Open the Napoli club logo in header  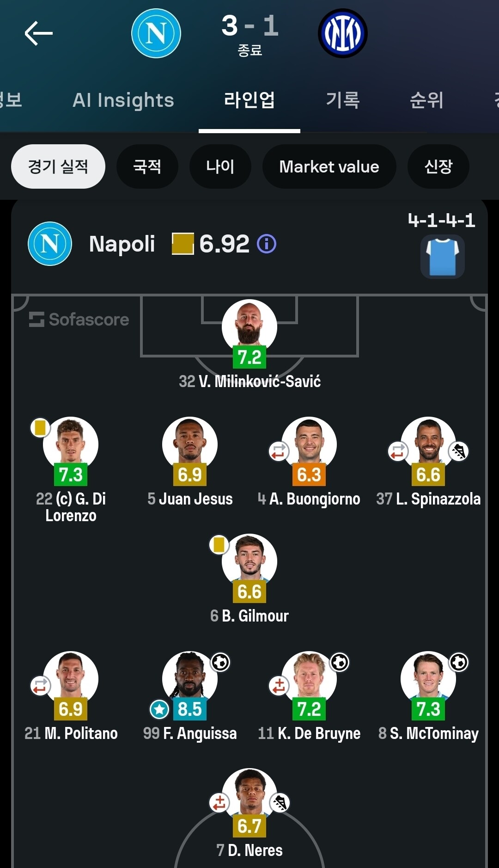[156, 33]
